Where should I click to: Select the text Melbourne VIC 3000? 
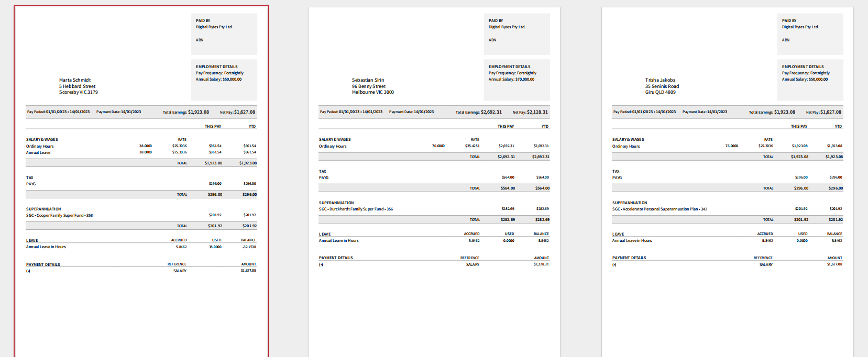pos(372,92)
